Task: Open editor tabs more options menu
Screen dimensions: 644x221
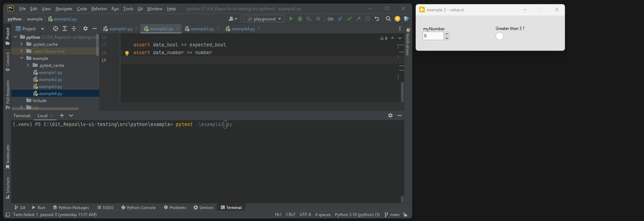Action: point(400,29)
